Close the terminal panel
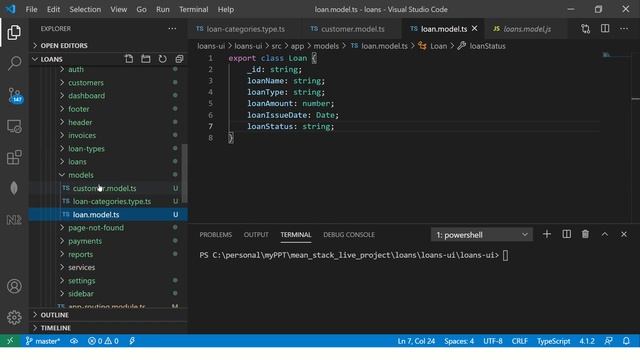Screen dimensions: 640x360 [x=624, y=234]
